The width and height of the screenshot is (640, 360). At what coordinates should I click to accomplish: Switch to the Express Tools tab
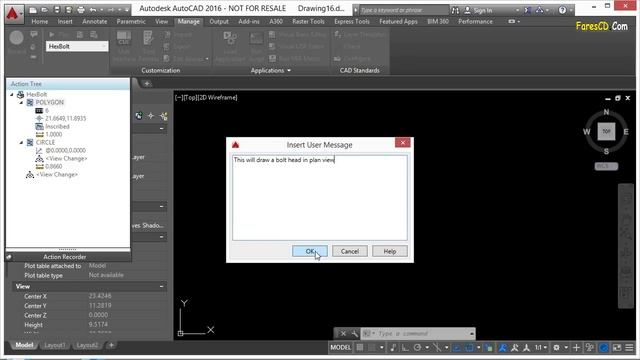click(x=352, y=22)
